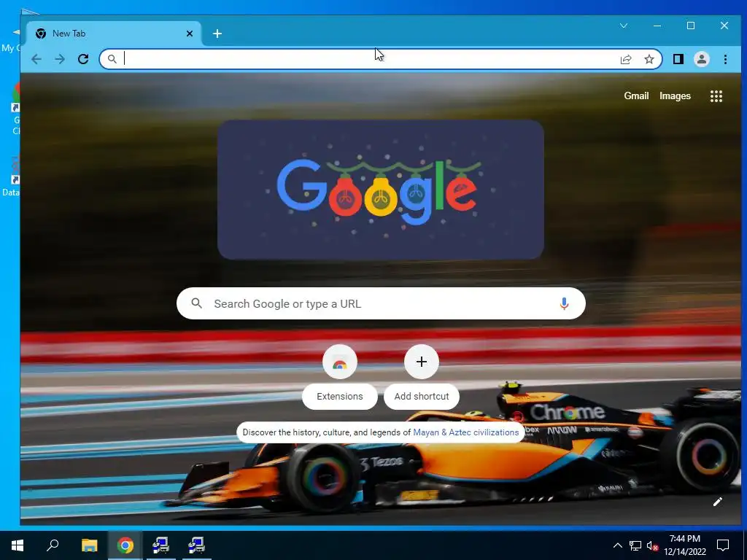Open Windows taskbar search
Screen dimensions: 747x560
(x=53, y=545)
